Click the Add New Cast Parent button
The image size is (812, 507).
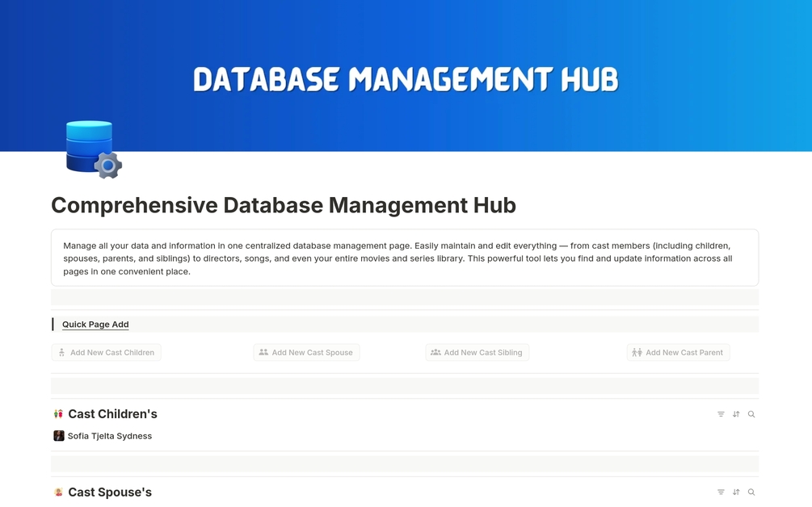(678, 352)
